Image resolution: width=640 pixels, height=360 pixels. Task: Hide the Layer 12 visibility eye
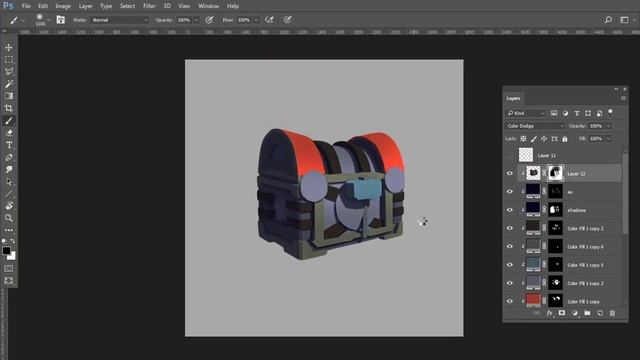click(x=510, y=173)
